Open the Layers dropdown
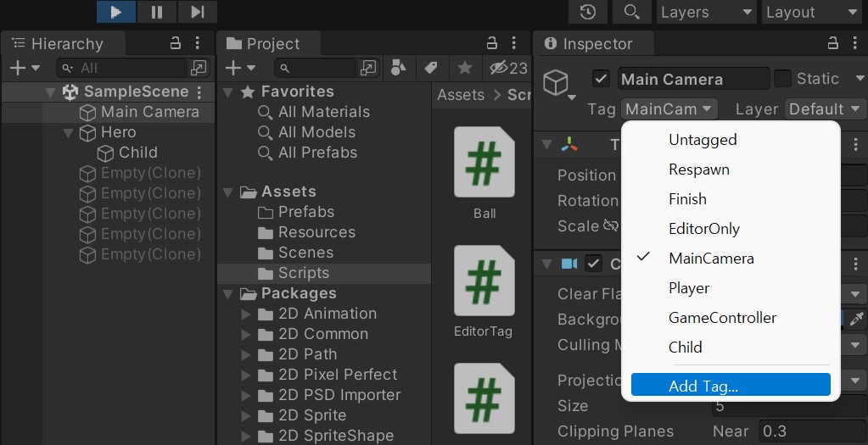868x445 pixels. 707,12
